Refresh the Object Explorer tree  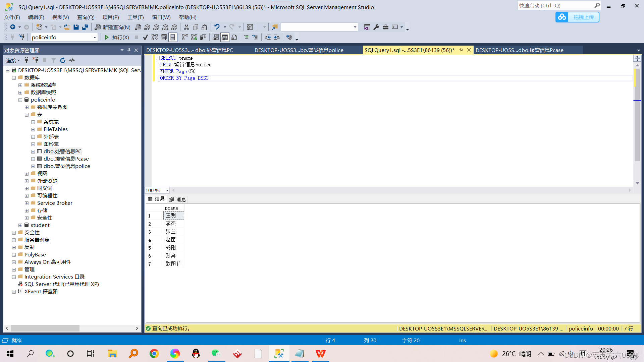click(63, 60)
